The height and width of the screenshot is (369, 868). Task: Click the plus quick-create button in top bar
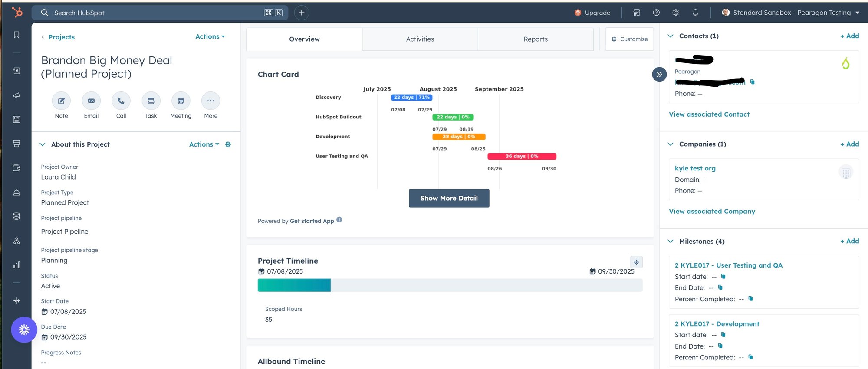click(302, 13)
